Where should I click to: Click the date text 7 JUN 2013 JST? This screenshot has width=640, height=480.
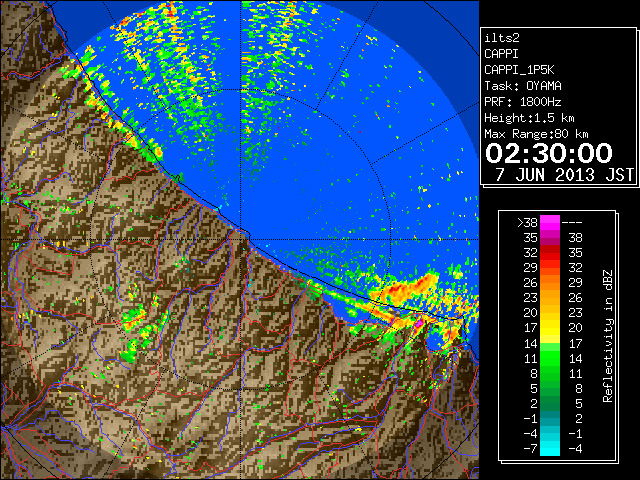coord(564,175)
